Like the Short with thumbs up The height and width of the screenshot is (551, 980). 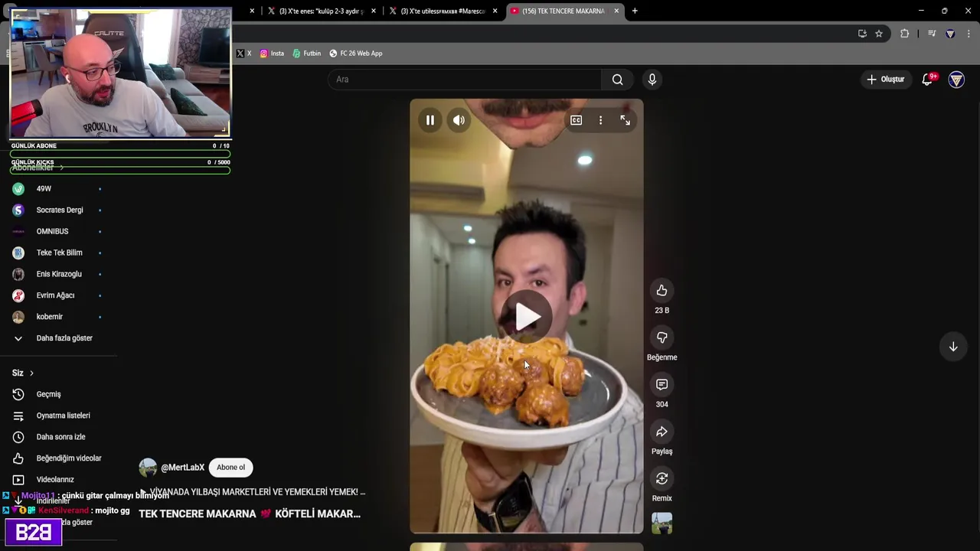(x=661, y=291)
